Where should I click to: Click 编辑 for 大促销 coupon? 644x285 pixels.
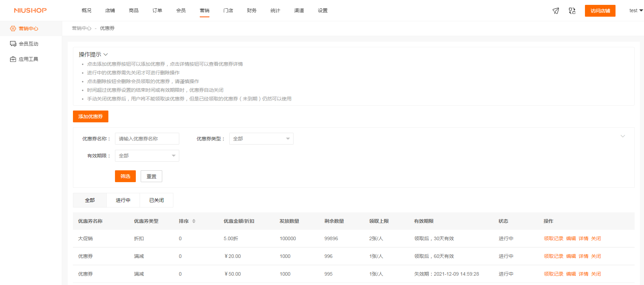click(x=571, y=238)
